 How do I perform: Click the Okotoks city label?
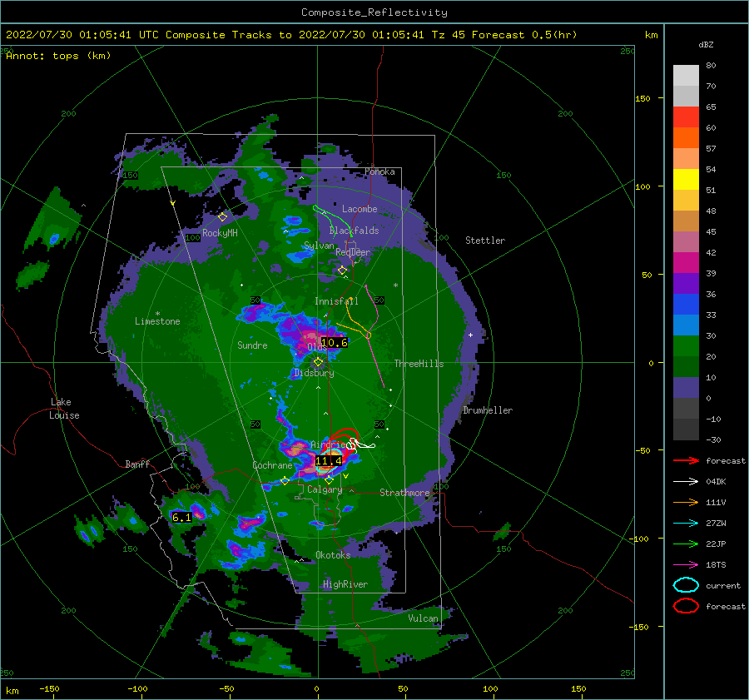(333, 555)
